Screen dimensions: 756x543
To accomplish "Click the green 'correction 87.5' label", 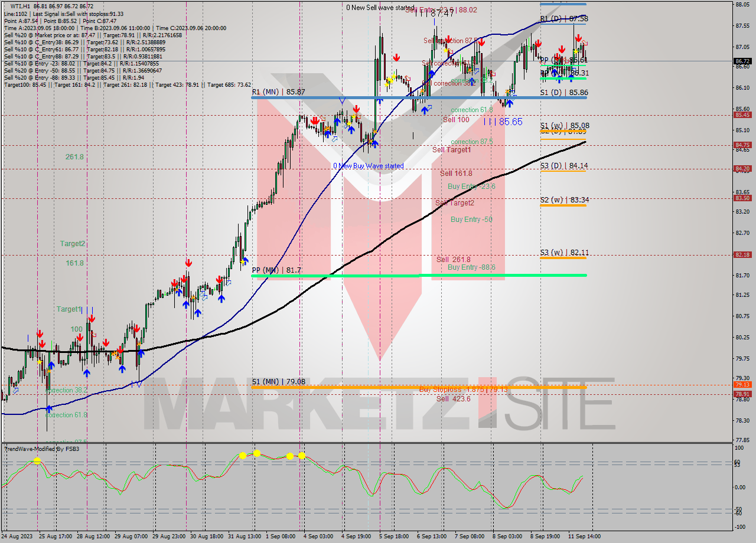I will point(472,142).
